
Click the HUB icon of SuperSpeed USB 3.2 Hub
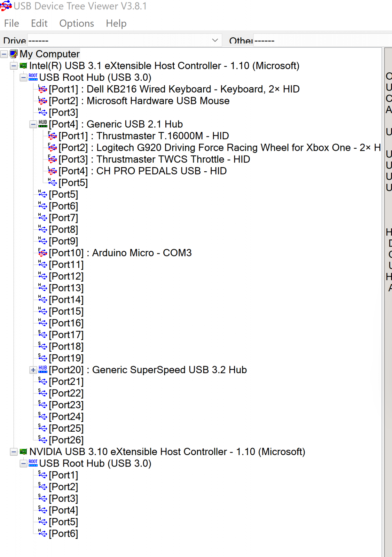pyautogui.click(x=43, y=370)
